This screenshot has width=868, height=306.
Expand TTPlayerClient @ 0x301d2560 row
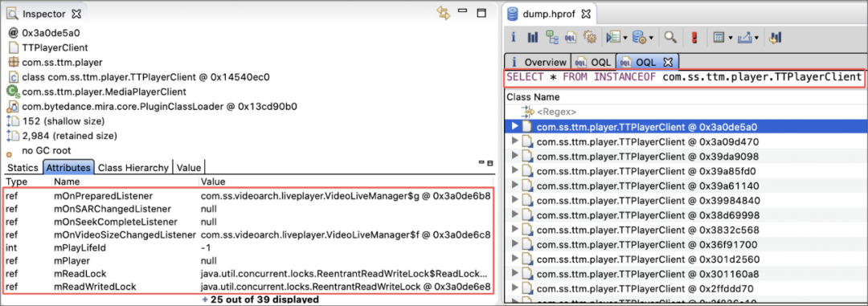(x=515, y=259)
